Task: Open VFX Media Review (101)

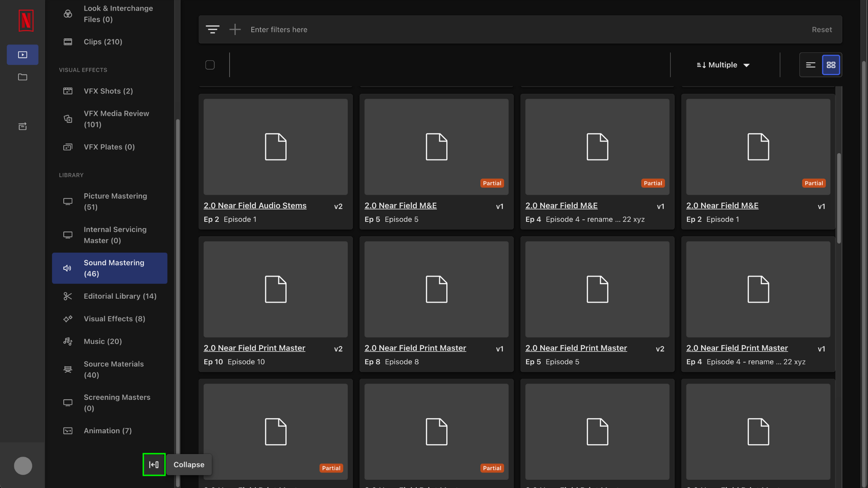Action: 109,119
